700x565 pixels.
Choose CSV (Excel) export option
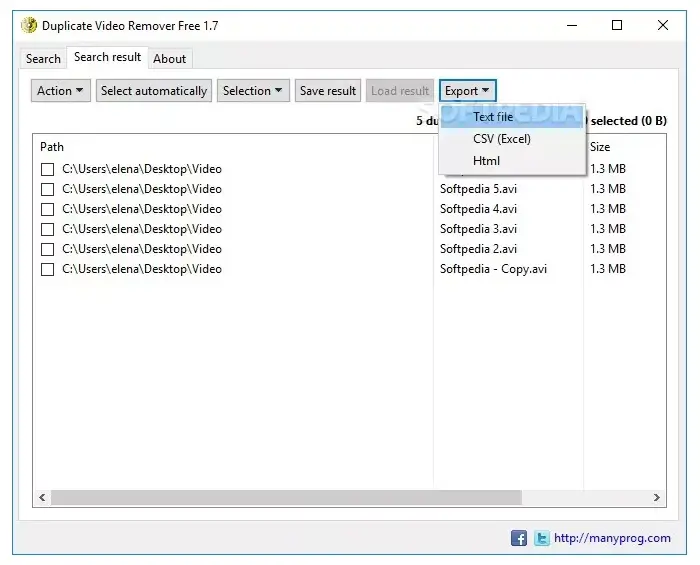(x=501, y=139)
